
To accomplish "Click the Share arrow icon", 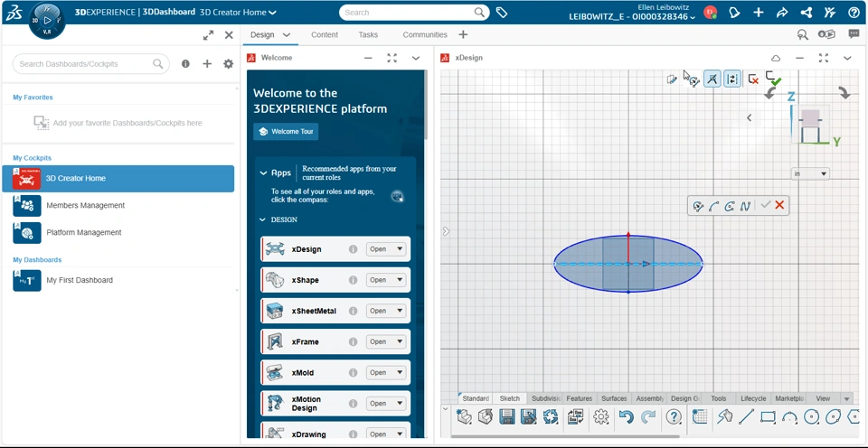I will pos(781,12).
